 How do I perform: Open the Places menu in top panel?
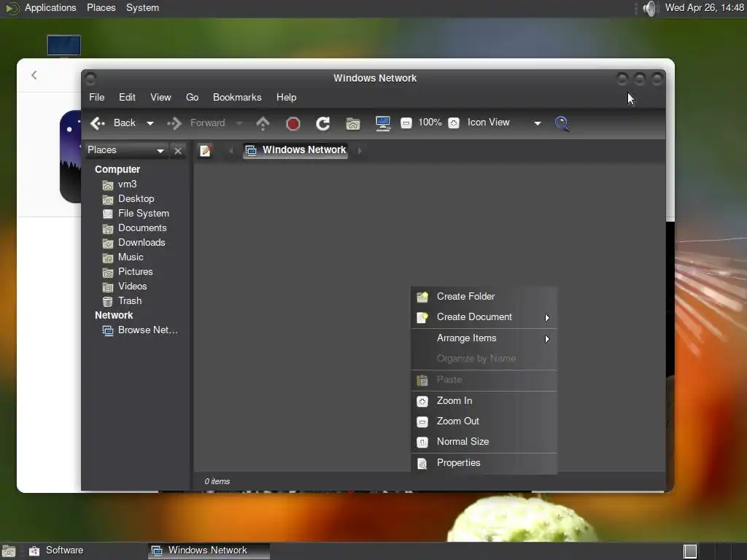pyautogui.click(x=101, y=8)
